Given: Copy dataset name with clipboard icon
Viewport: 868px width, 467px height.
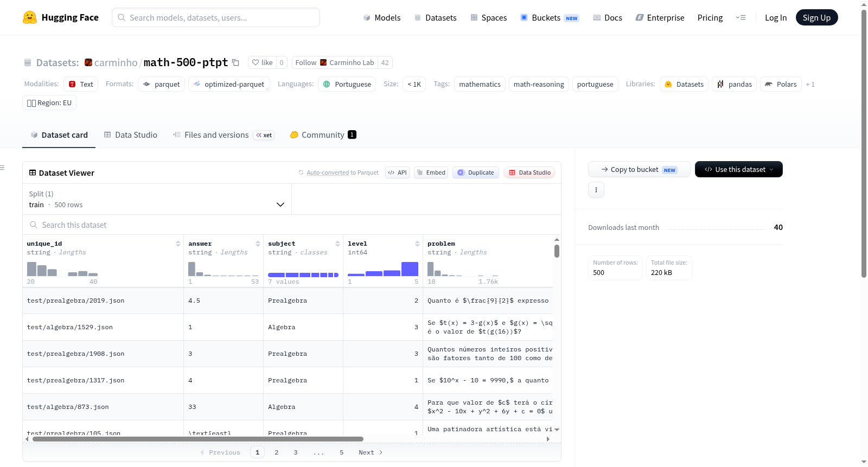Looking at the screenshot, I should 235,62.
